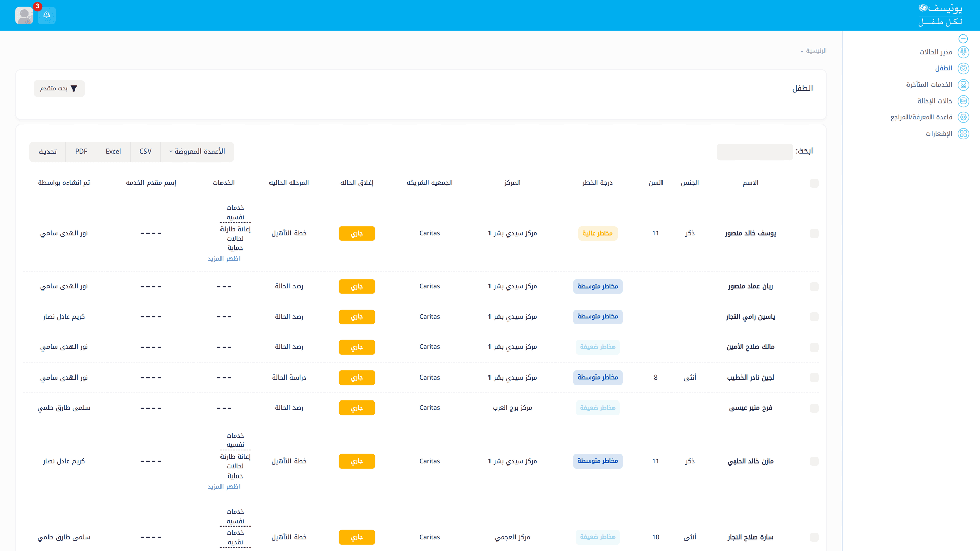Open the الأعمدة المعروضة columns dropdown

tap(197, 152)
